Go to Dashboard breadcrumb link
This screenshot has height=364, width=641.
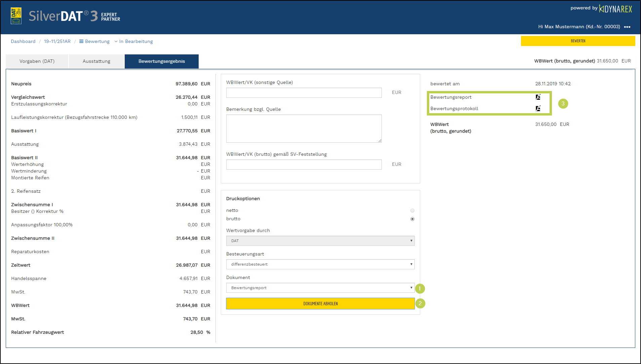(x=23, y=41)
